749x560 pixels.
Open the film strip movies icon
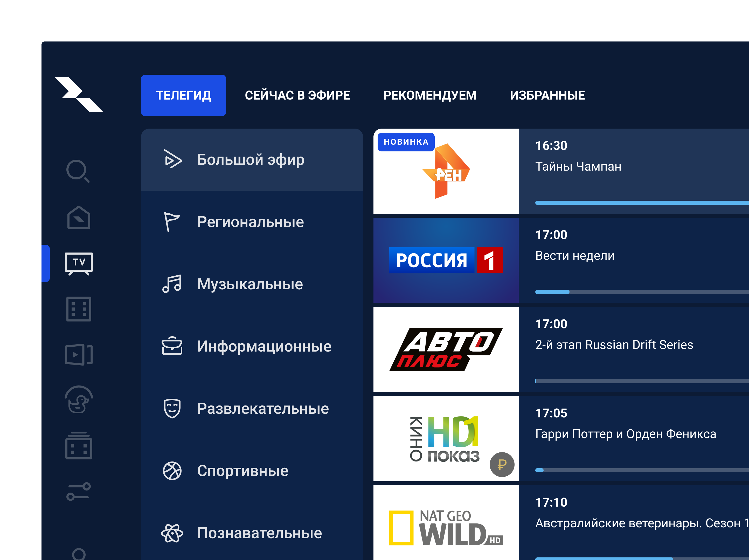pos(79,309)
